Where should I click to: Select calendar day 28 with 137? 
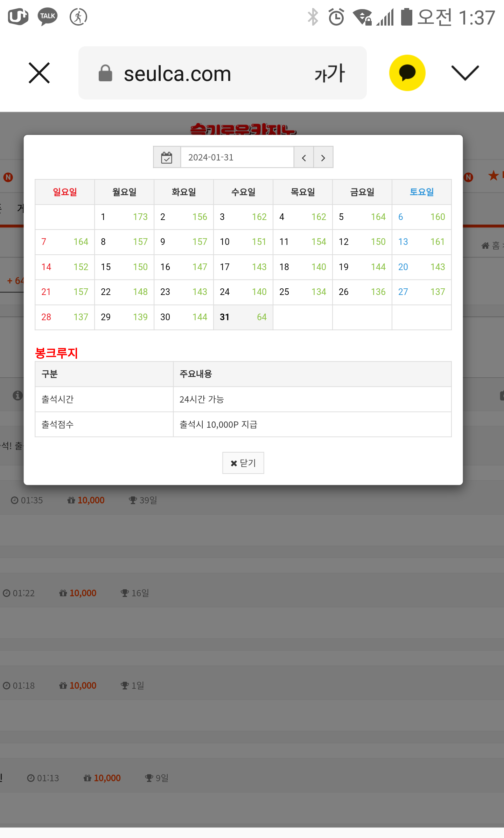point(65,317)
